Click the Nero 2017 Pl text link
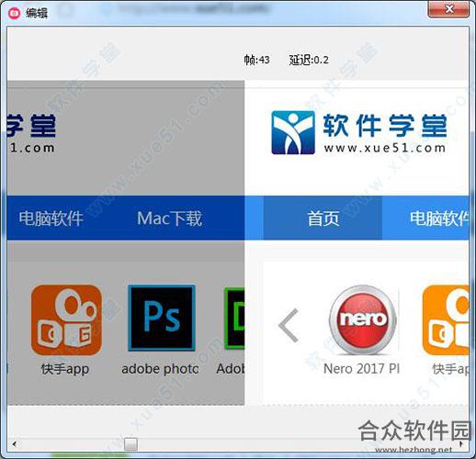 (361, 368)
